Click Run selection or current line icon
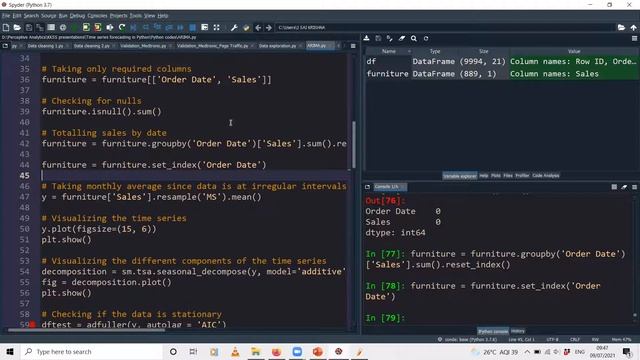This screenshot has width=640, height=360. pyautogui.click(x=110, y=27)
